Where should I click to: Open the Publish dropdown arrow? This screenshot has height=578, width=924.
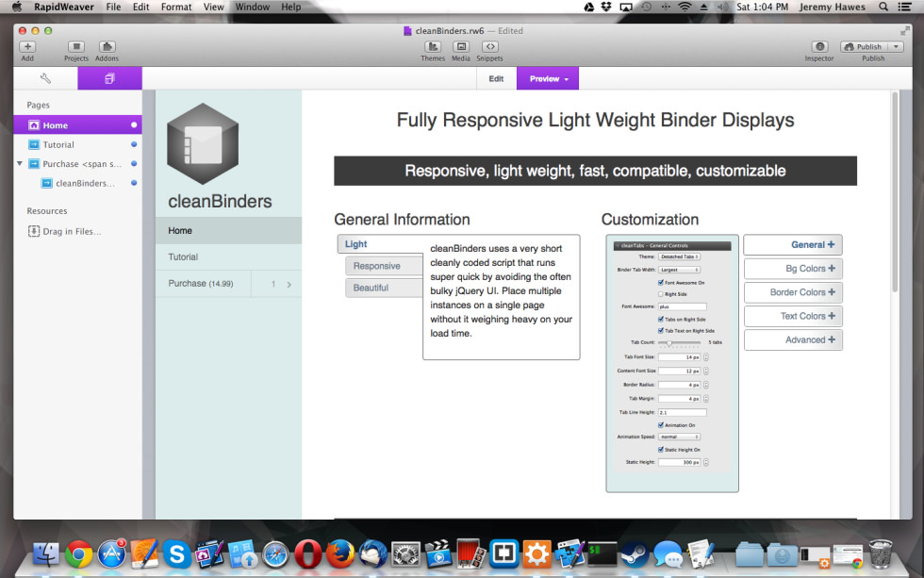[897, 46]
